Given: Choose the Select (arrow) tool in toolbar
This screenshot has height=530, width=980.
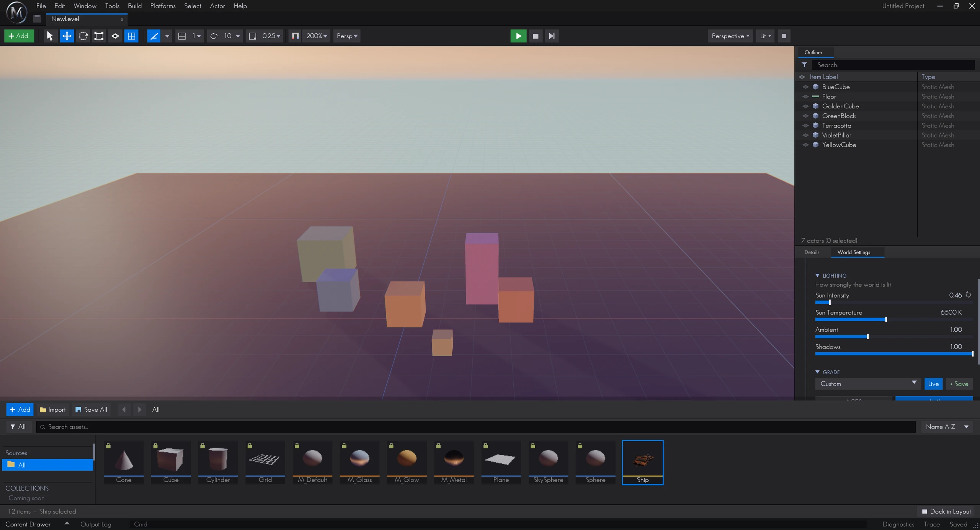Looking at the screenshot, I should 49,36.
